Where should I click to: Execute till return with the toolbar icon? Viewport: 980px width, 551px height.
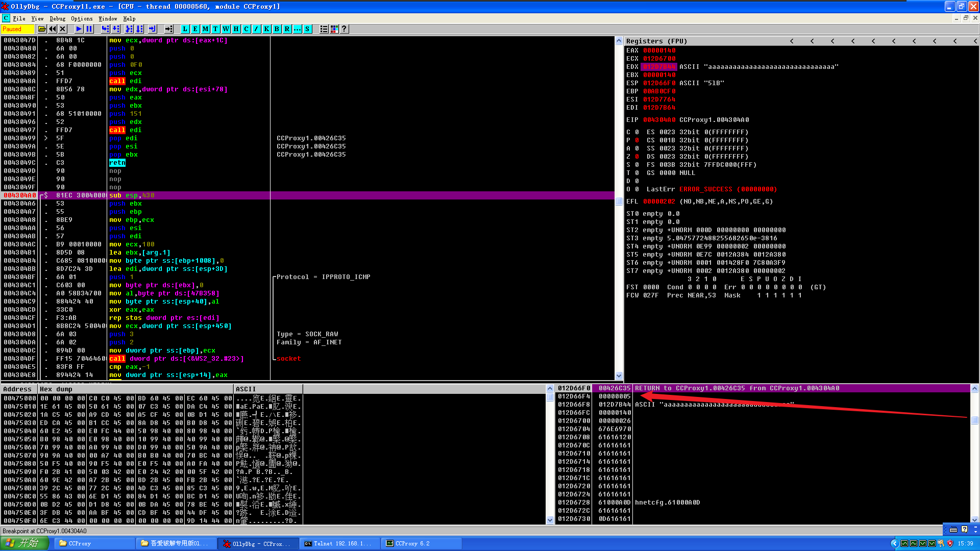click(x=152, y=29)
